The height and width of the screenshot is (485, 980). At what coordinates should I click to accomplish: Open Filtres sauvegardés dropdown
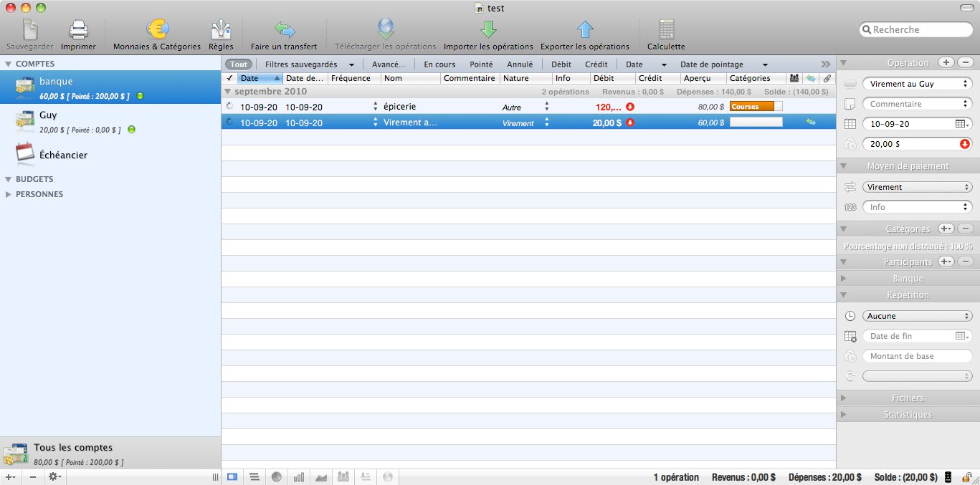click(309, 64)
